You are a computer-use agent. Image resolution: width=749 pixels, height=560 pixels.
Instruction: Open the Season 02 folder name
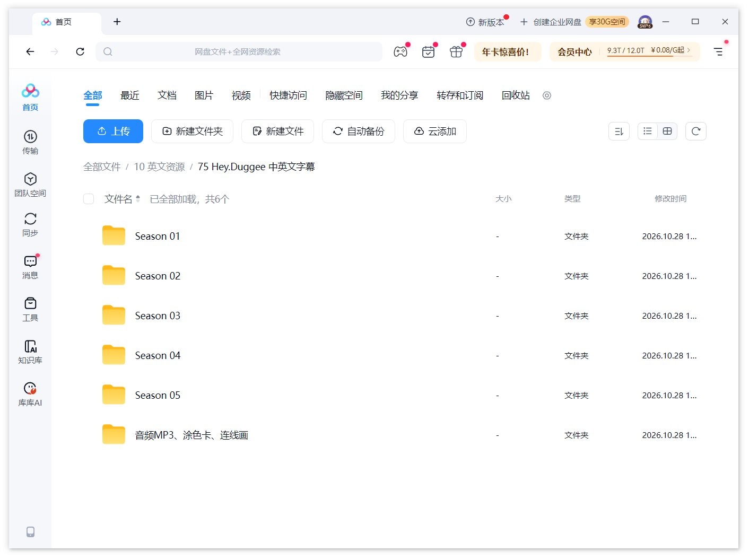pyautogui.click(x=158, y=276)
